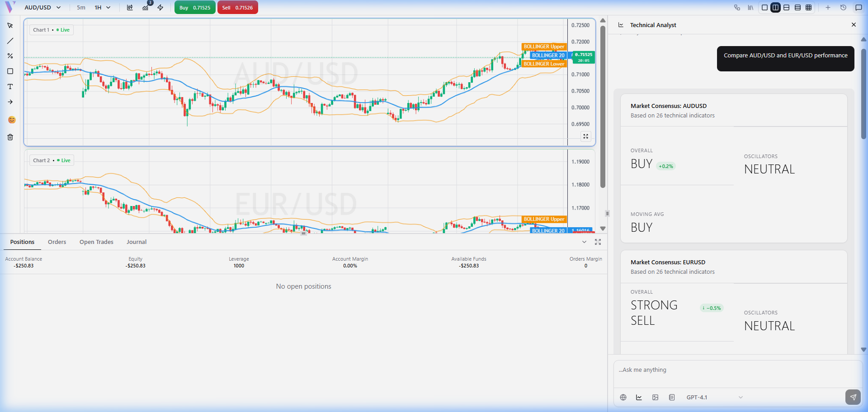Image resolution: width=868 pixels, height=412 pixels.
Task: Click the red Sell 0.71526 button
Action: 237,8
